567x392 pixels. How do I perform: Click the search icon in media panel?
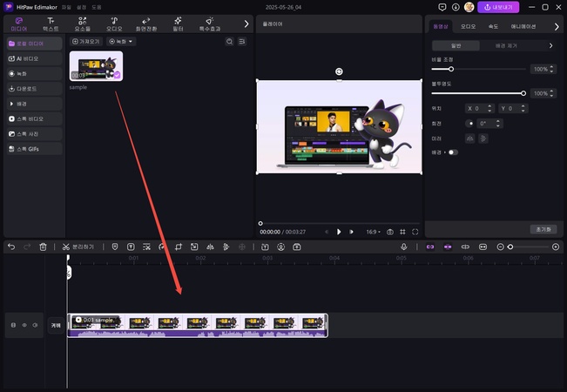point(229,42)
